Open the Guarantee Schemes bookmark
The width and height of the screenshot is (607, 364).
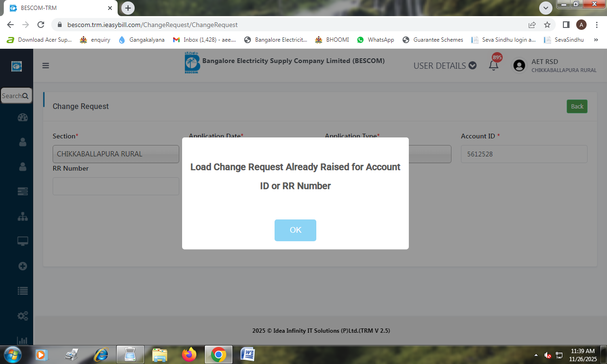(432, 40)
